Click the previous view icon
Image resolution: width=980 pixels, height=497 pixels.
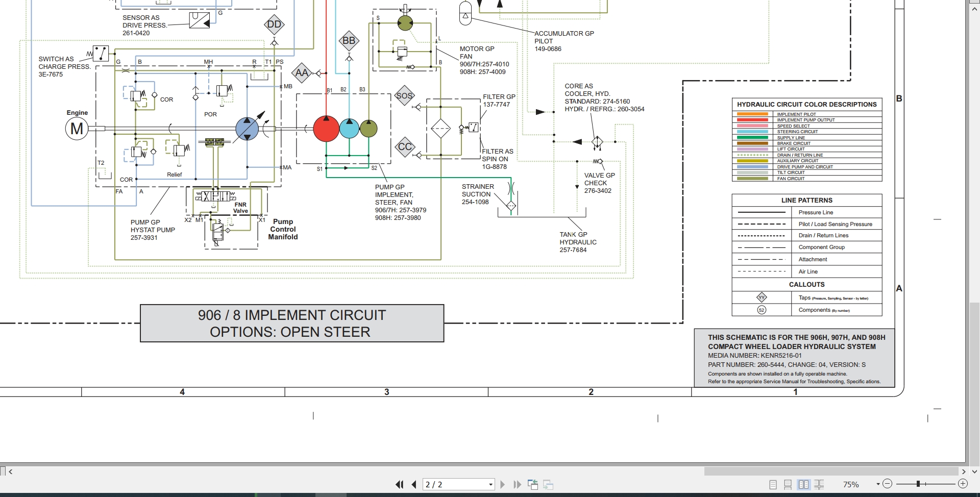(533, 484)
